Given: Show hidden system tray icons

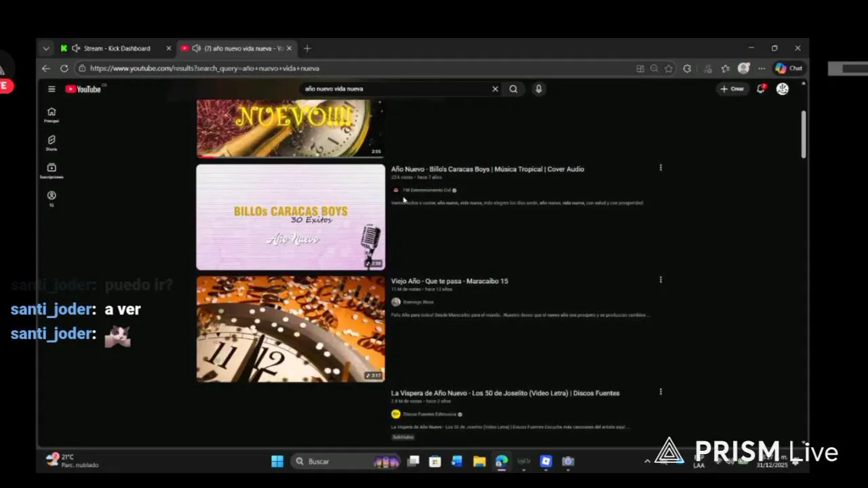Looking at the screenshot, I should click(x=647, y=462).
